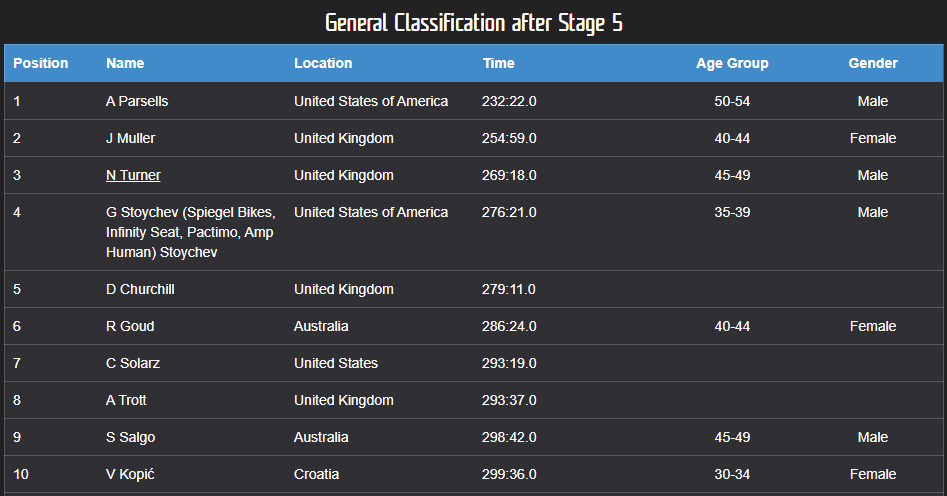
Task: Click the General Classification after Stage 5 title
Action: (474, 22)
